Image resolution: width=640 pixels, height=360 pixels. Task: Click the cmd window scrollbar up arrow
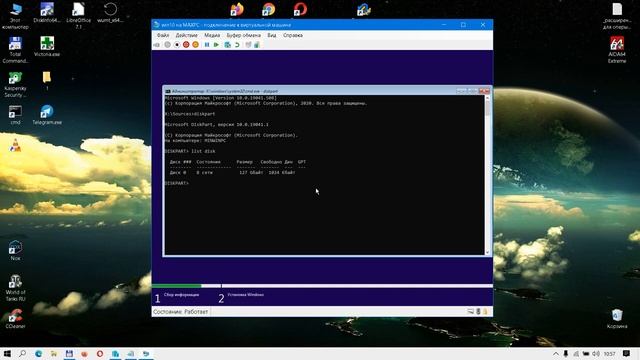click(487, 98)
